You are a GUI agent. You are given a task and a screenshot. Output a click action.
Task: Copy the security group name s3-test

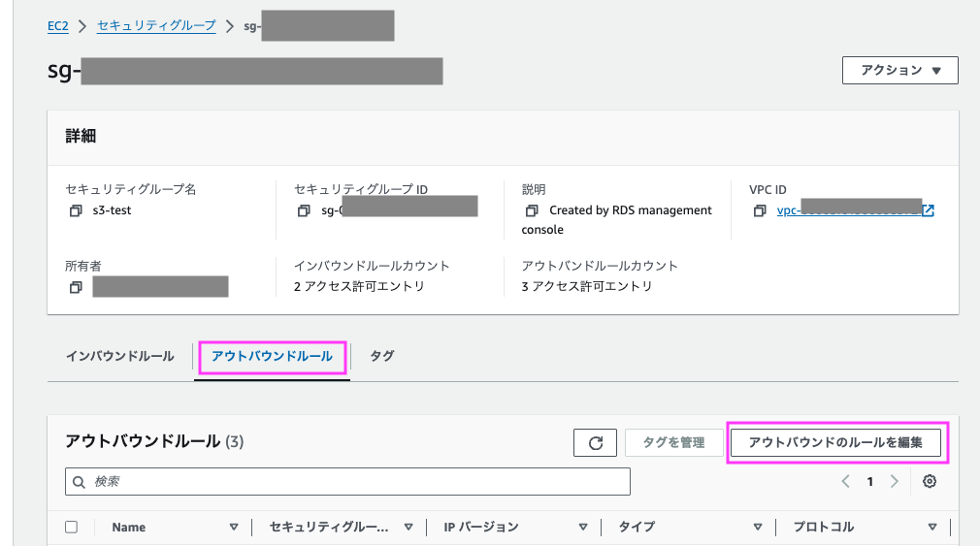pos(76,210)
